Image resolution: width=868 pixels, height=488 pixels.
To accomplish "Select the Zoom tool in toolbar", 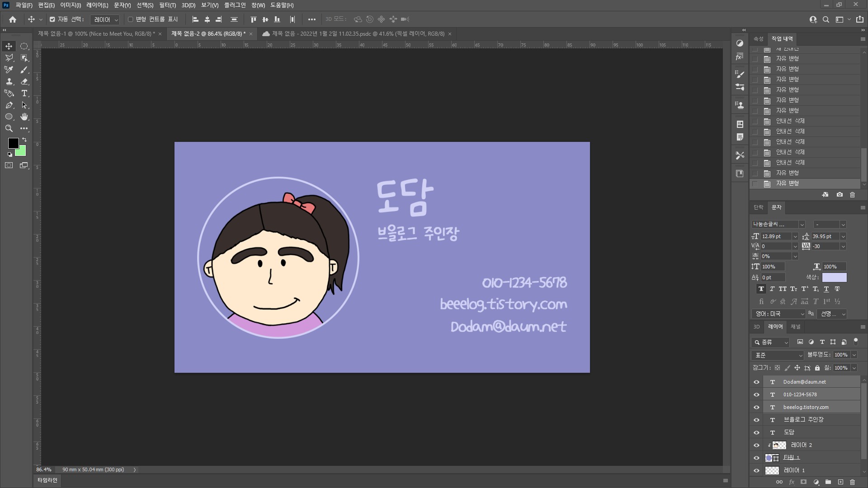I will click(x=9, y=129).
